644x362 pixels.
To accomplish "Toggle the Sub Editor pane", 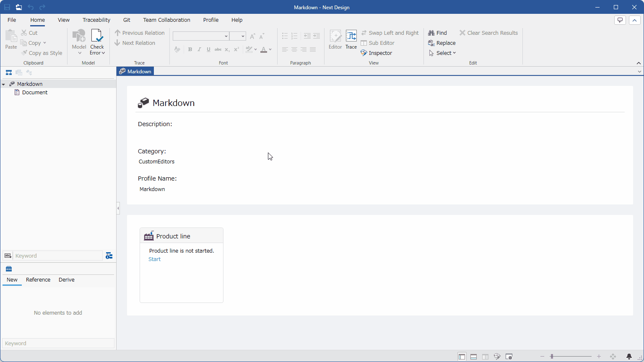I will [x=378, y=43].
